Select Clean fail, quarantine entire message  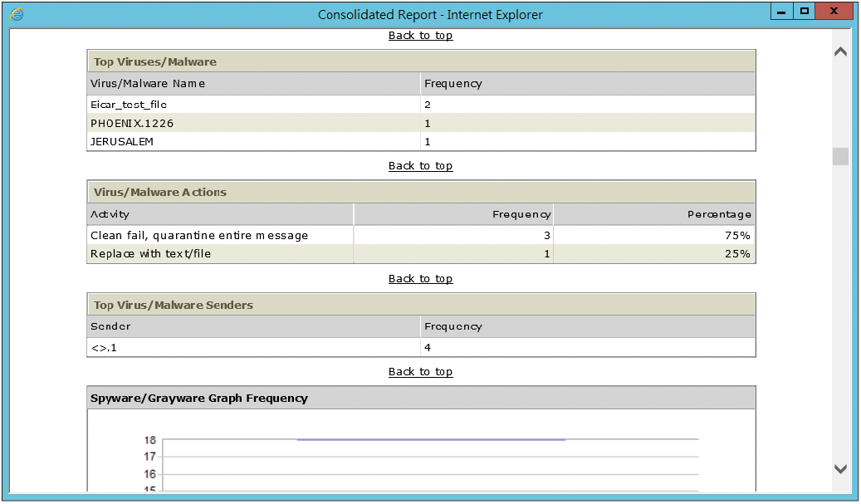[x=199, y=236]
